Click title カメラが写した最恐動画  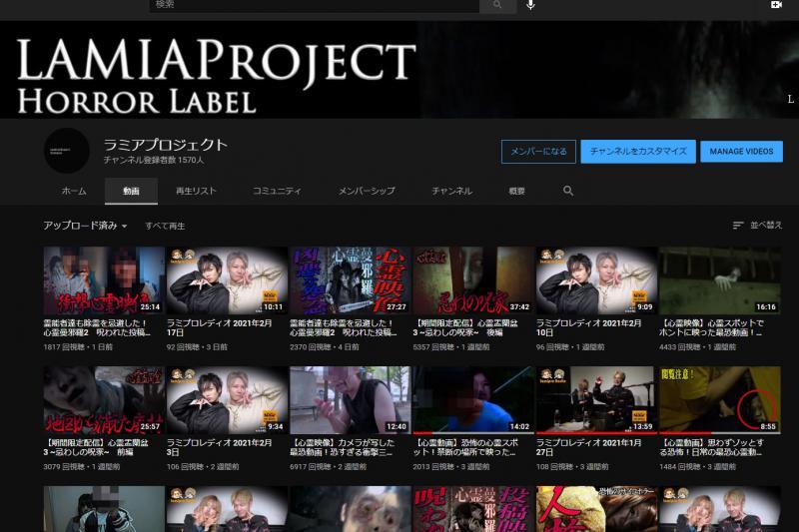click(343, 447)
